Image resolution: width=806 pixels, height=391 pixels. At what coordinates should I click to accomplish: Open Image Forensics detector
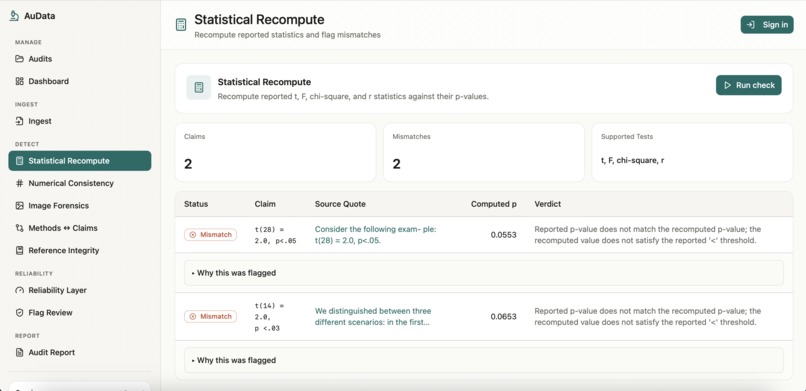tap(80, 206)
